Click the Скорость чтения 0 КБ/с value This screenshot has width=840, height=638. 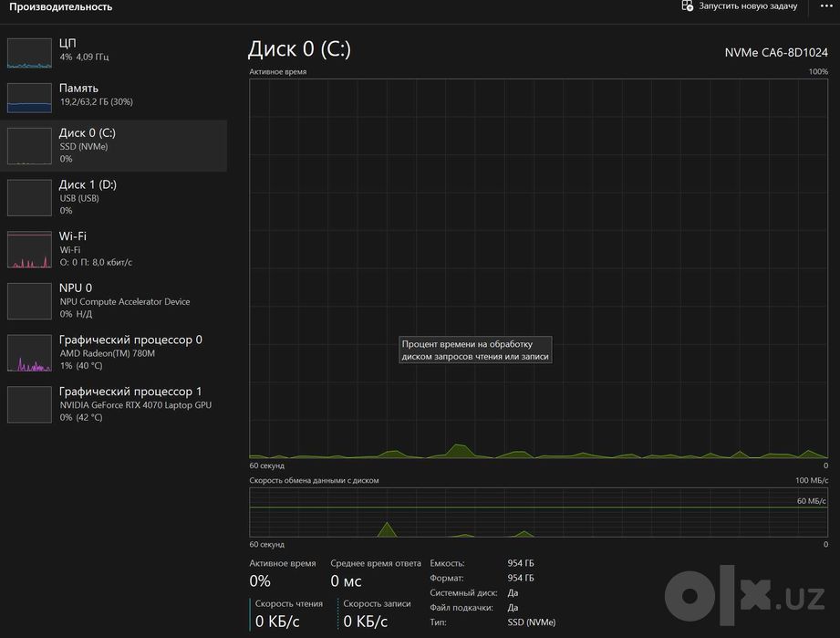(277, 622)
